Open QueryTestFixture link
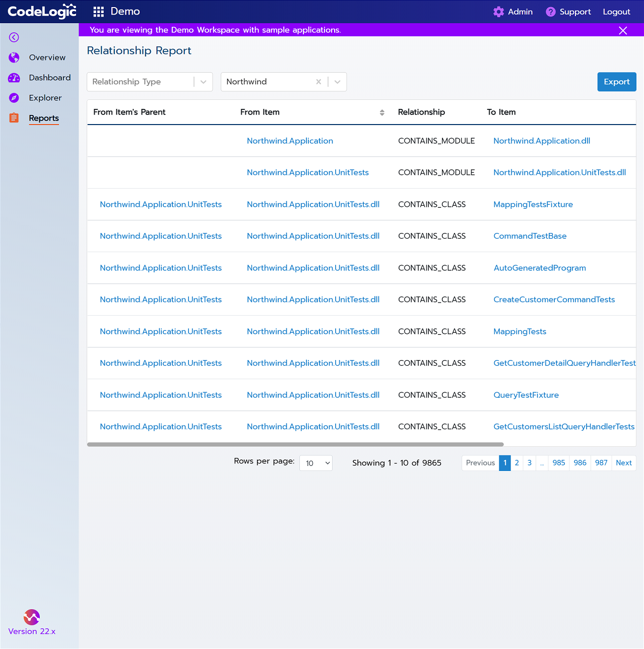 tap(526, 395)
